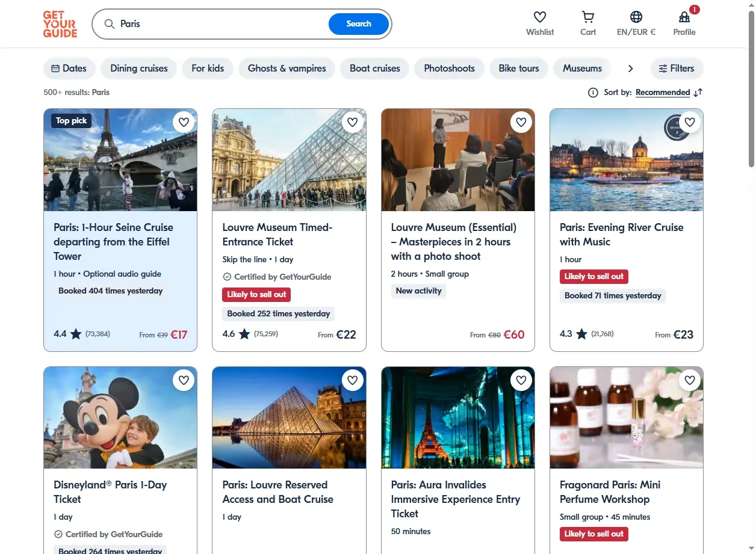Image resolution: width=756 pixels, height=554 pixels.
Task: Click 'Likely to sell out' on Fragonard card
Action: 594,534
